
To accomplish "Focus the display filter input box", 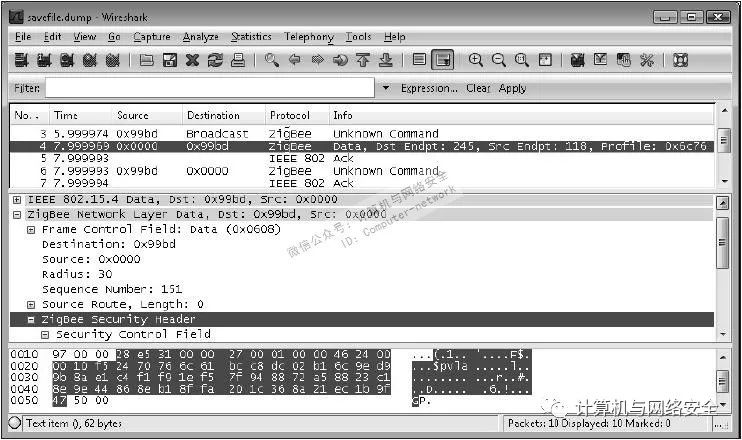I will (210, 88).
